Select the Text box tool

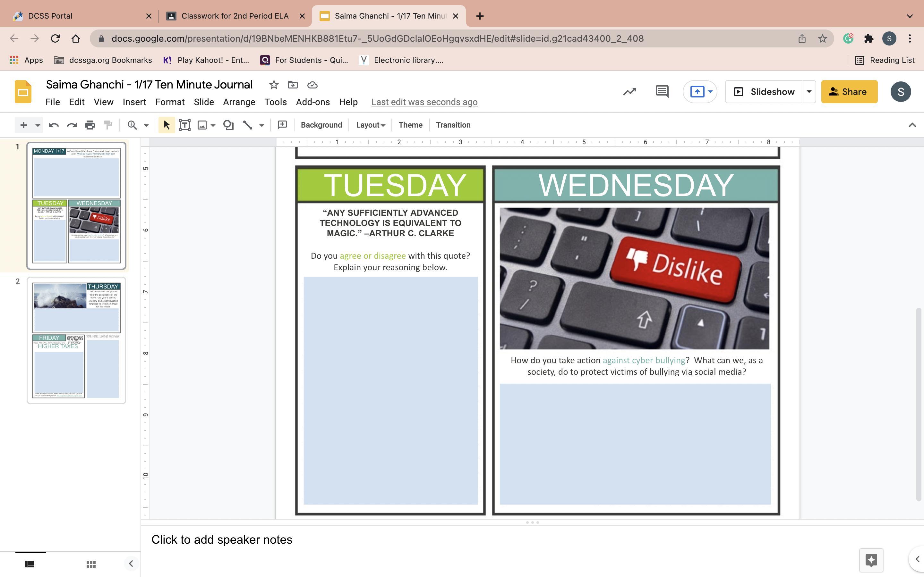185,125
